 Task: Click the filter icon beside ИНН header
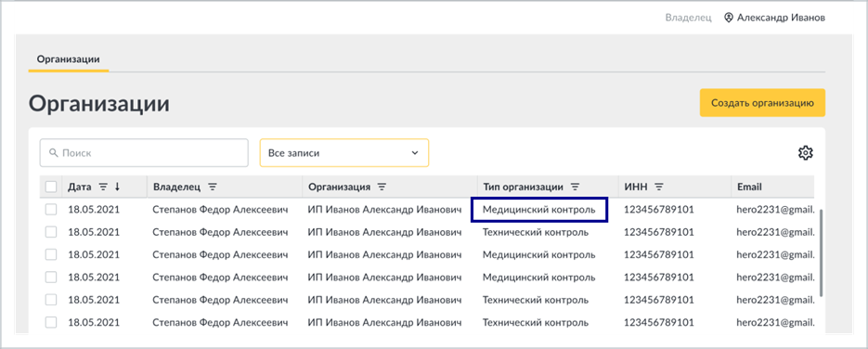click(659, 187)
